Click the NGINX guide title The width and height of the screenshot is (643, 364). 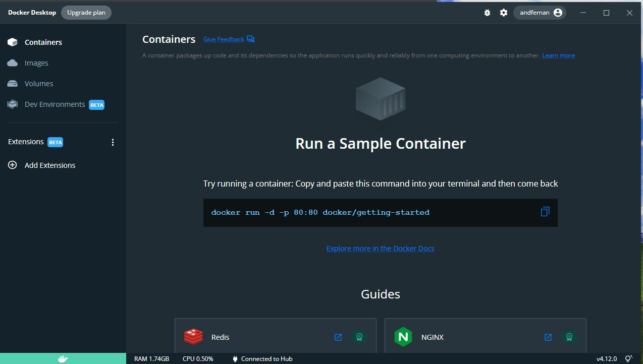pos(433,337)
